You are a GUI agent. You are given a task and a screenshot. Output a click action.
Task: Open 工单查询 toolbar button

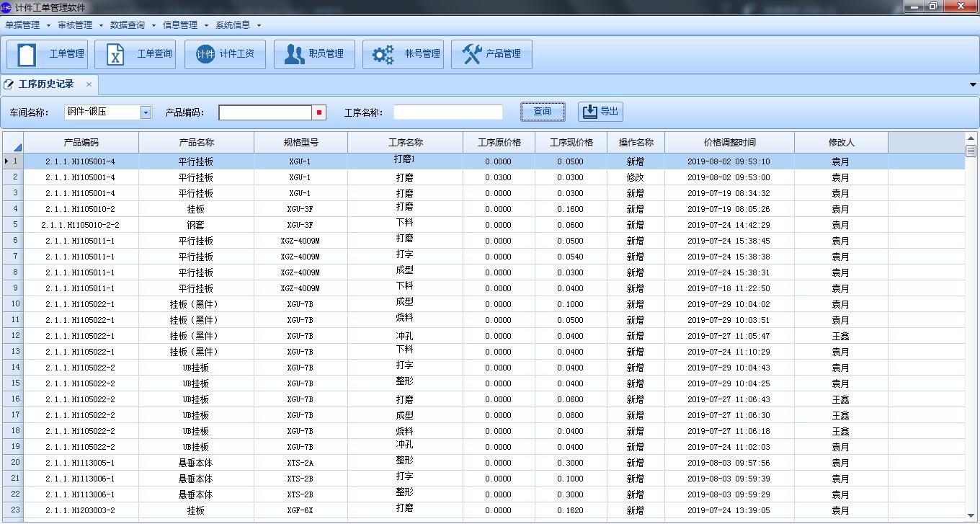point(135,54)
